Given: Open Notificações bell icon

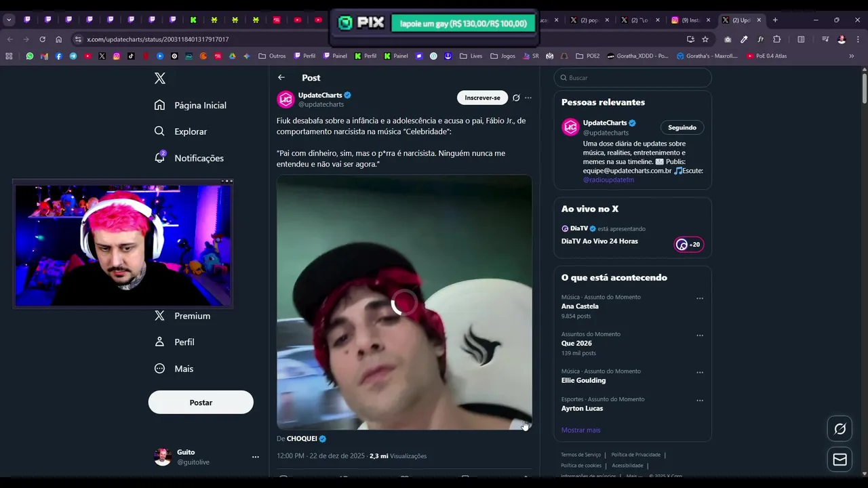Looking at the screenshot, I should [160, 157].
